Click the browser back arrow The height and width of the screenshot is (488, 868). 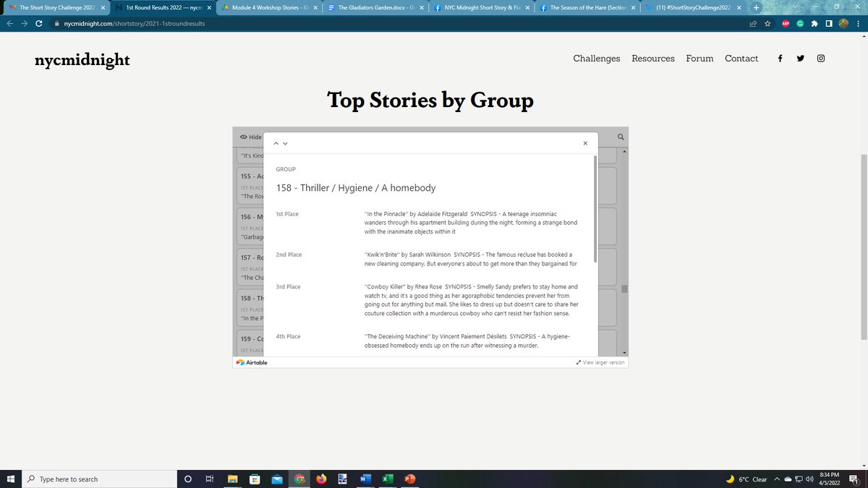tap(10, 23)
